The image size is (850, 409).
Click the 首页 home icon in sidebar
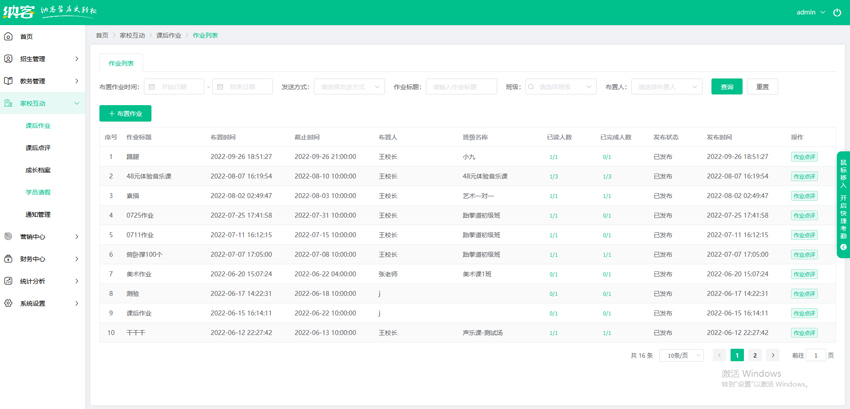click(8, 37)
